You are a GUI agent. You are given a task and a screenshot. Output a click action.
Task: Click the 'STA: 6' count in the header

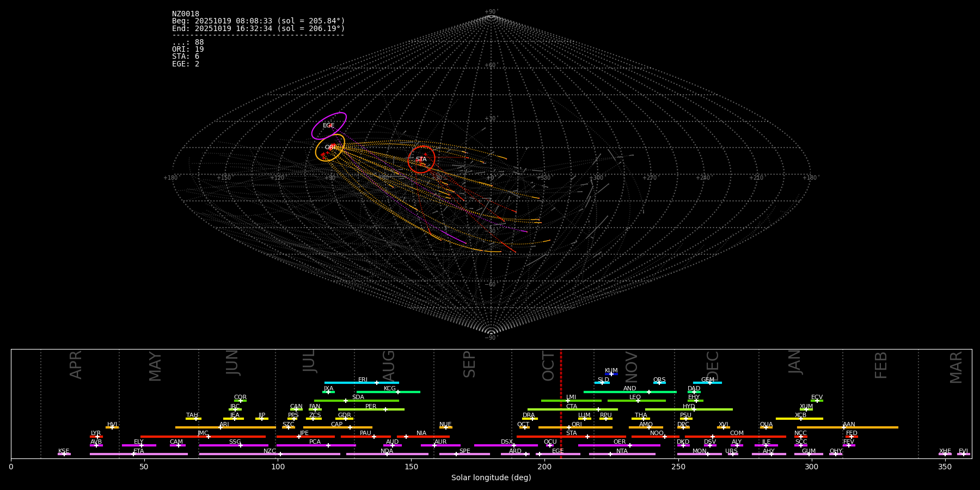click(186, 57)
